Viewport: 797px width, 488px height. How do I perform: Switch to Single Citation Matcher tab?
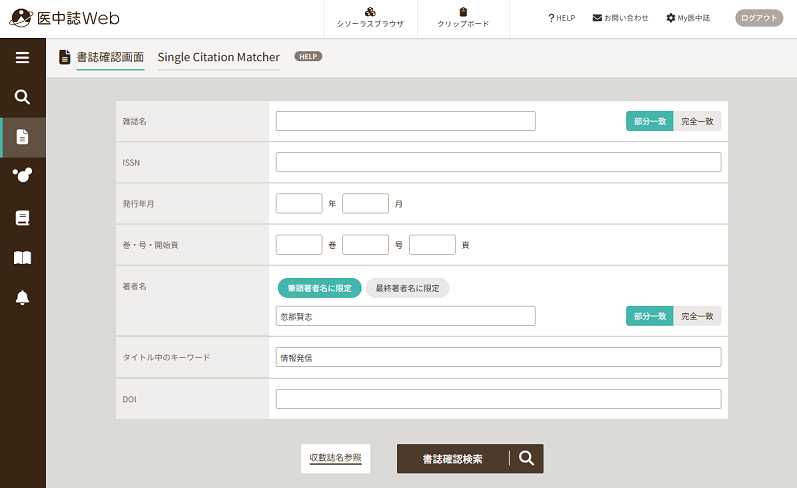click(x=219, y=57)
